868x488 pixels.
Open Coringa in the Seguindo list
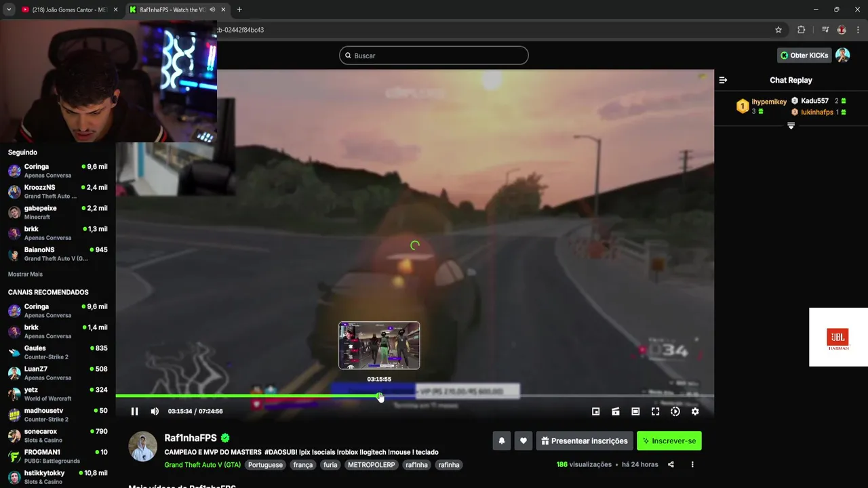pyautogui.click(x=58, y=171)
